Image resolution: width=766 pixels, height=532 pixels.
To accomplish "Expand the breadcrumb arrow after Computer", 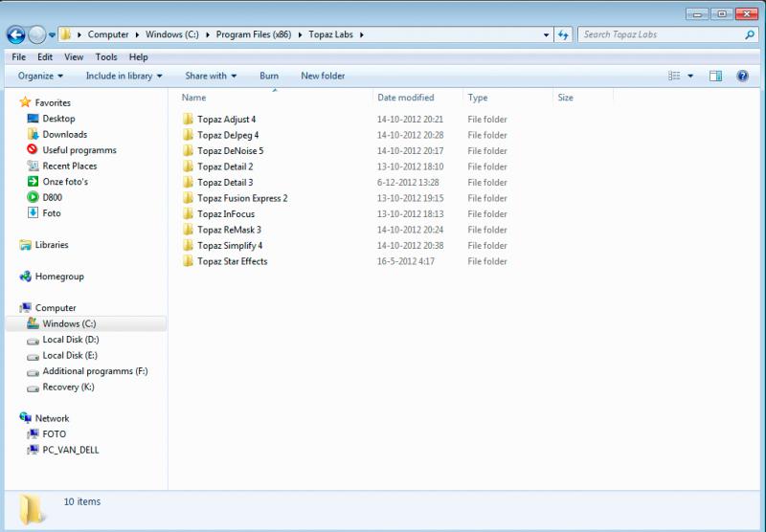I will (x=137, y=35).
